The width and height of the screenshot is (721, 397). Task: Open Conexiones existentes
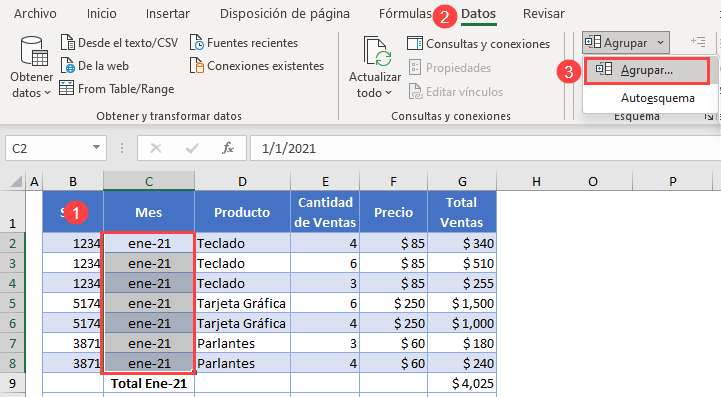coord(257,66)
